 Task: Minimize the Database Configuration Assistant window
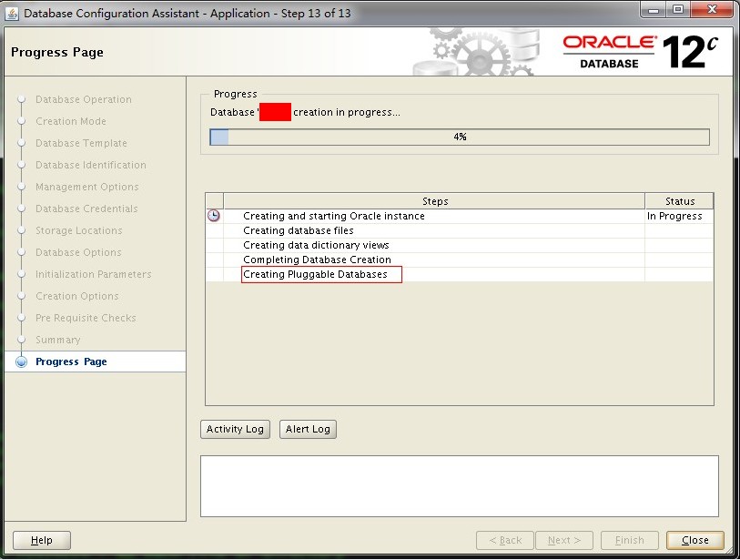654,10
